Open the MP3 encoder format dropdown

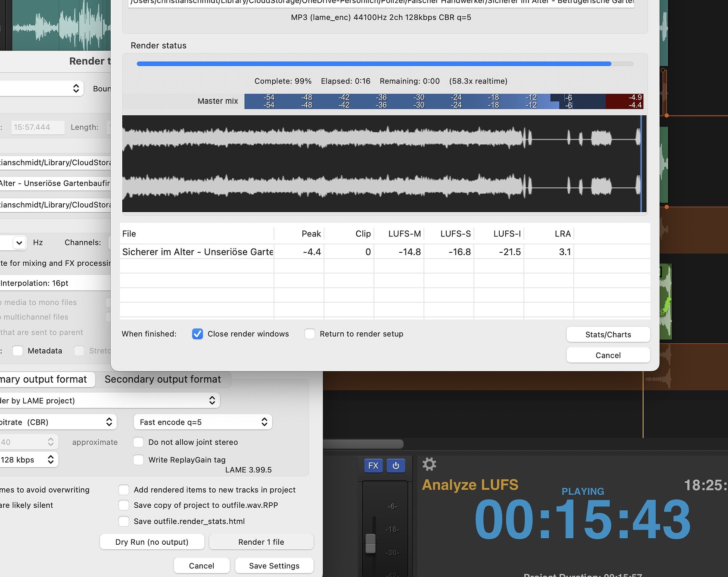pyautogui.click(x=109, y=400)
